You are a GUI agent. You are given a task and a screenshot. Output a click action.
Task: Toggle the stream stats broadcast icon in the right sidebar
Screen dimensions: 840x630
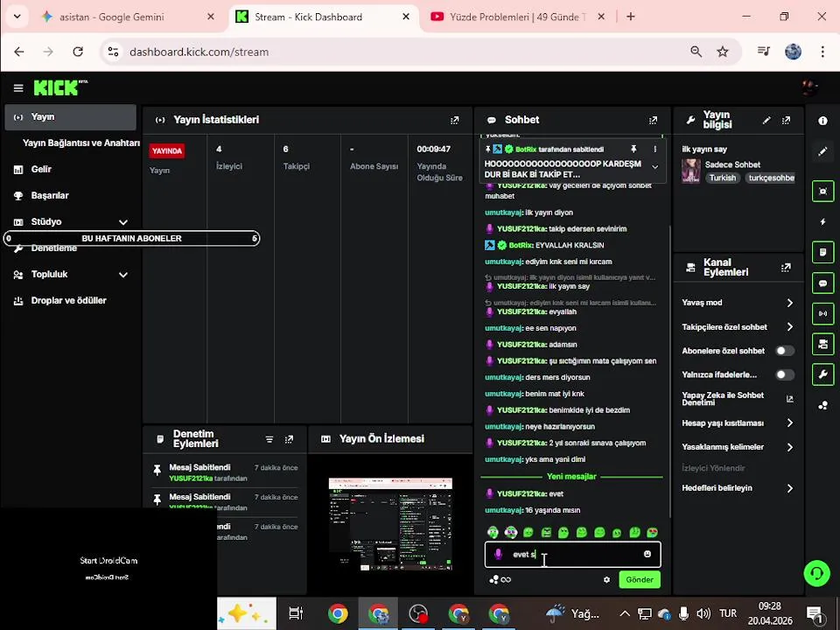822,313
